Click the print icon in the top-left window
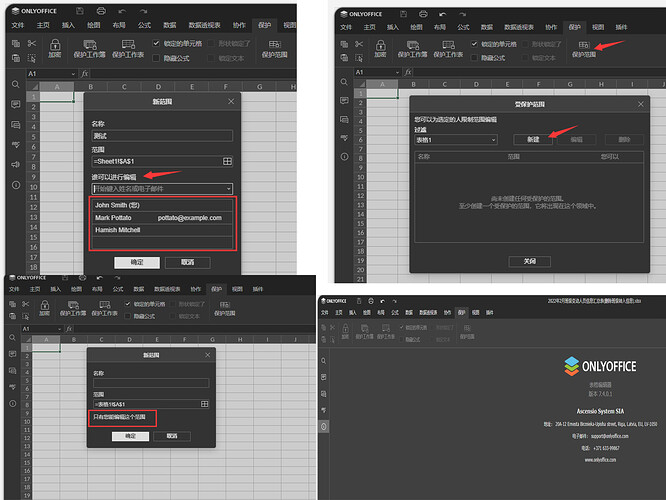 (101, 11)
